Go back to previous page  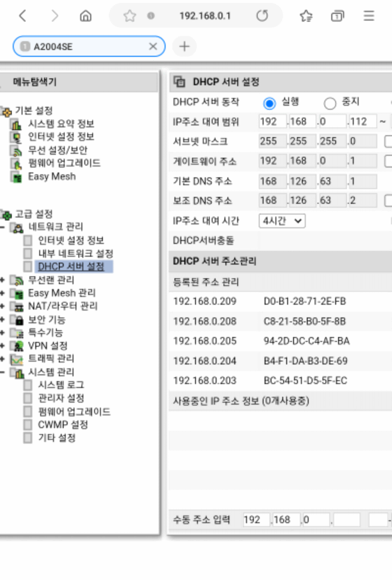point(23,16)
